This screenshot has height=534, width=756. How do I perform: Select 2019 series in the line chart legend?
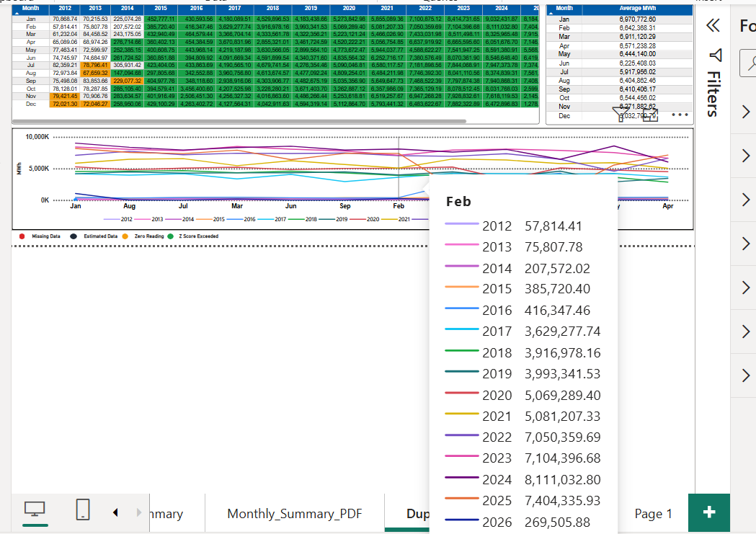334,219
